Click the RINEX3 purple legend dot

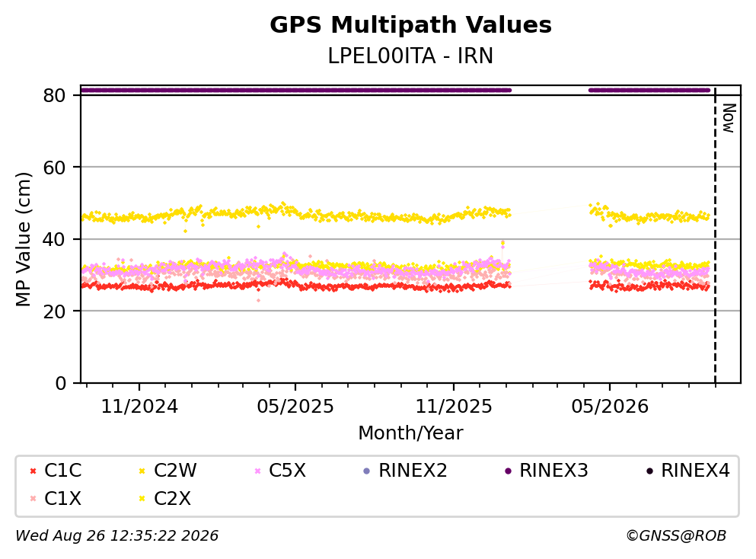(x=508, y=471)
